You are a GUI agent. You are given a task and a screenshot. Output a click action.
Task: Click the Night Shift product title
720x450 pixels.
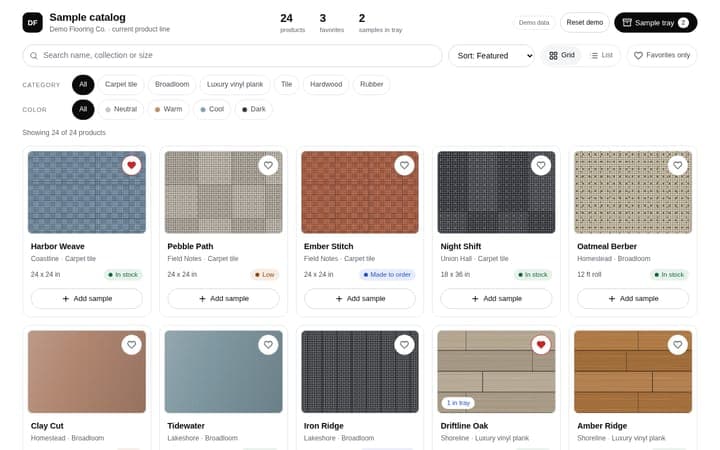point(461,246)
